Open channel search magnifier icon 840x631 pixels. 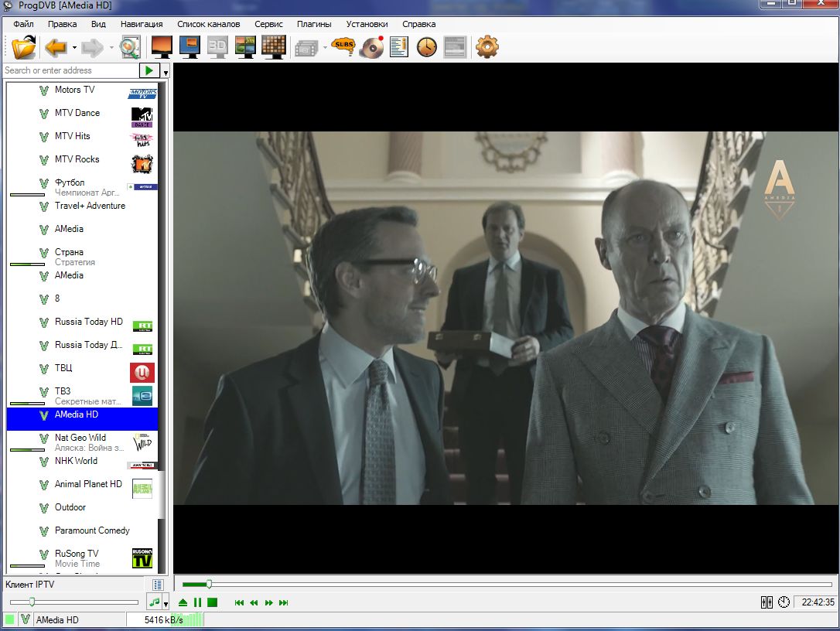[x=130, y=47]
